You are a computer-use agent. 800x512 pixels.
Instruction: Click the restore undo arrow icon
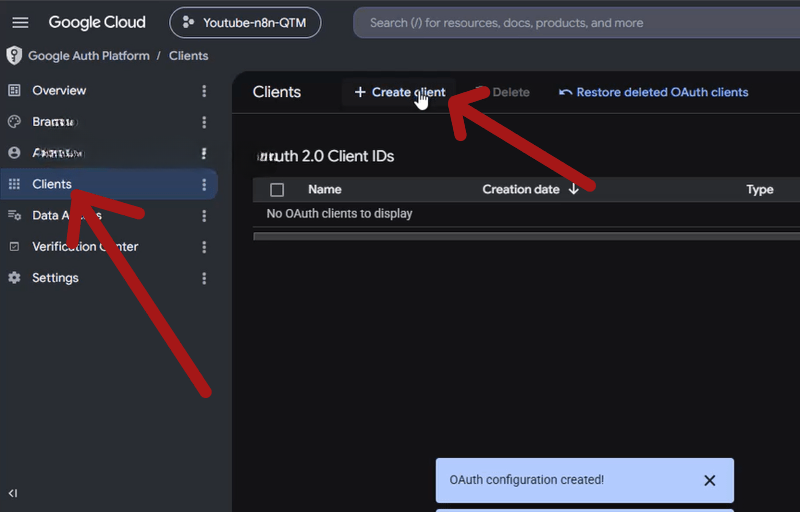point(565,92)
